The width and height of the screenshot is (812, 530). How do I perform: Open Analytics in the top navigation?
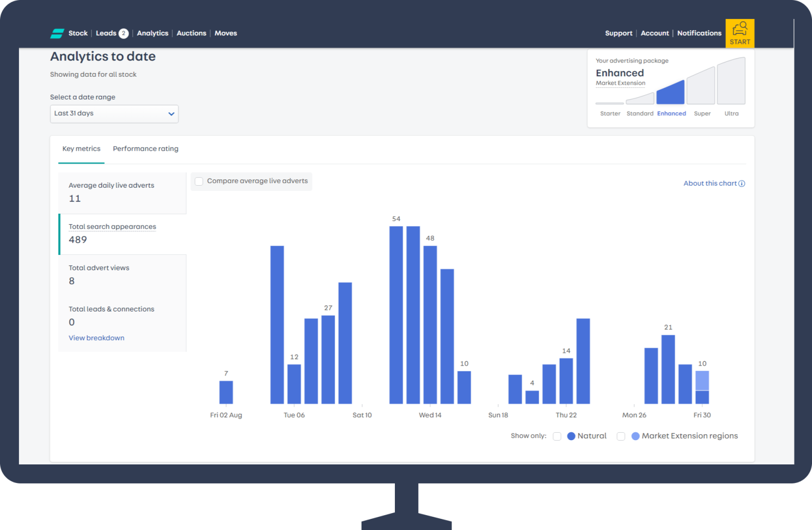click(152, 33)
